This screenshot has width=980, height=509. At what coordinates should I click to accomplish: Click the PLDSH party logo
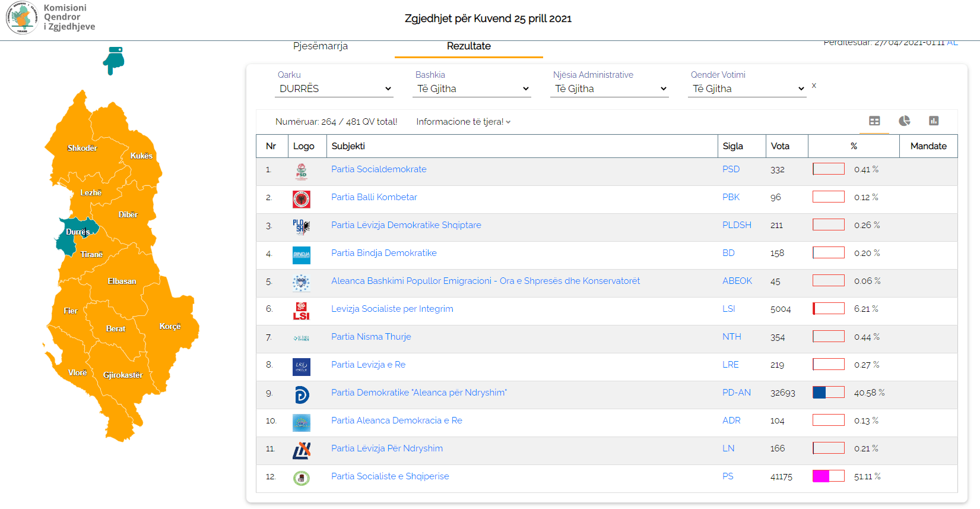click(x=302, y=227)
